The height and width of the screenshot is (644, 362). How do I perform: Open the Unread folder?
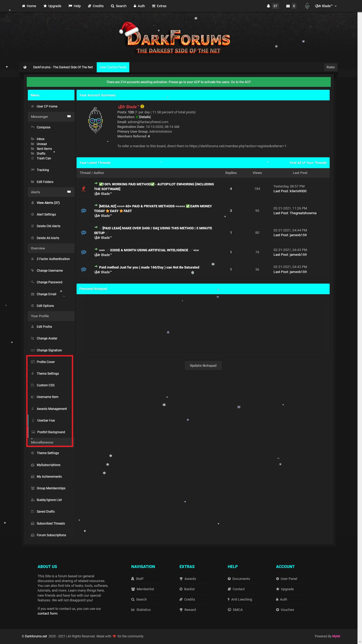[x=42, y=144]
